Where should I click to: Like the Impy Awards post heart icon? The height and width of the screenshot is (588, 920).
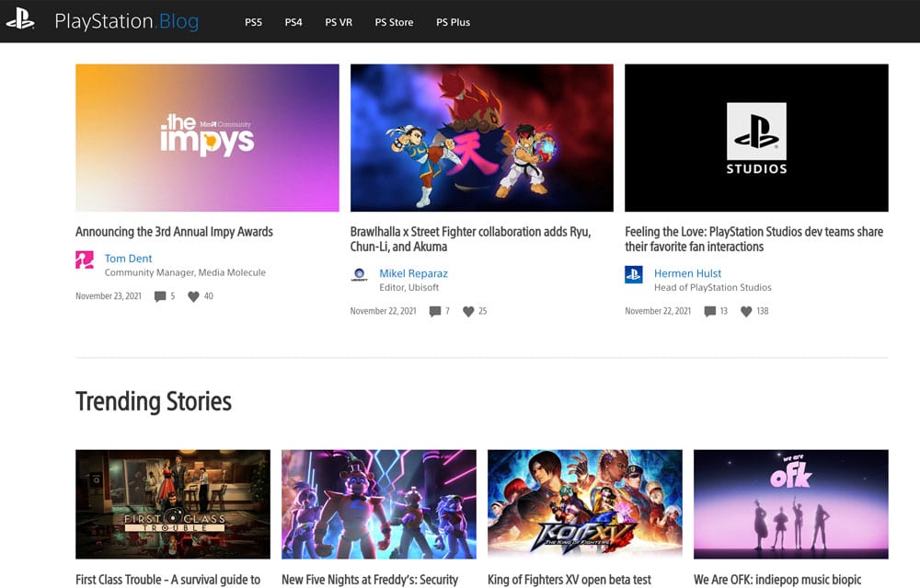pos(193,296)
